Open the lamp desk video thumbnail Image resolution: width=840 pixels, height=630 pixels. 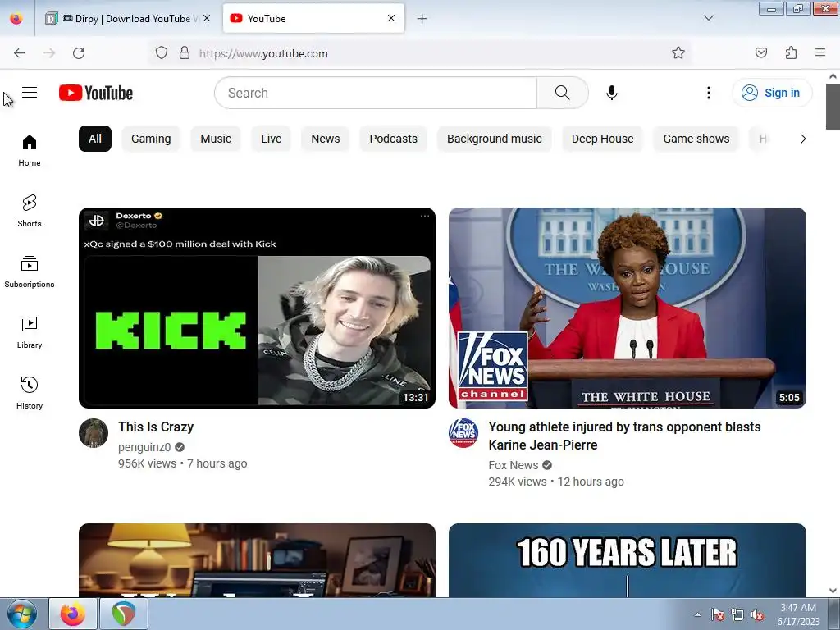point(257,560)
